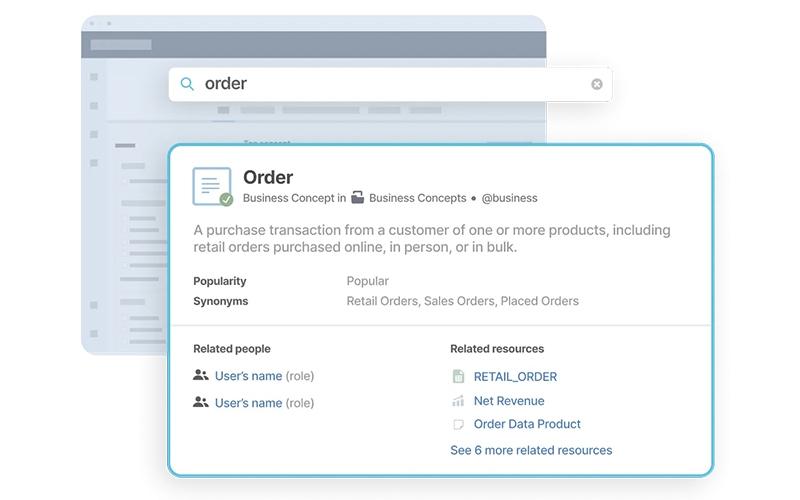Open the Order title heading
The image size is (800, 500).
[x=268, y=177]
